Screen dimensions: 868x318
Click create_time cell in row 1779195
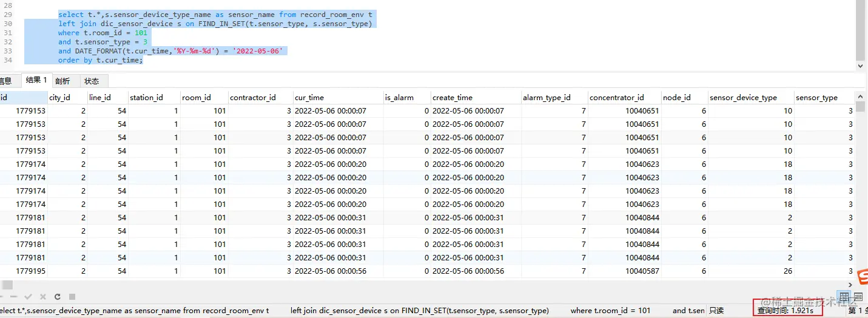point(476,271)
